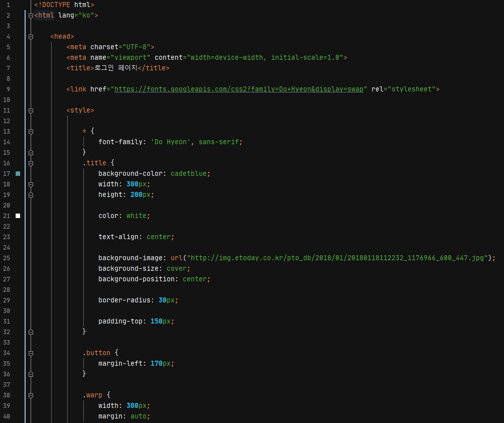504x423 pixels.
Task: Click the text-align property name
Action: pos(118,237)
